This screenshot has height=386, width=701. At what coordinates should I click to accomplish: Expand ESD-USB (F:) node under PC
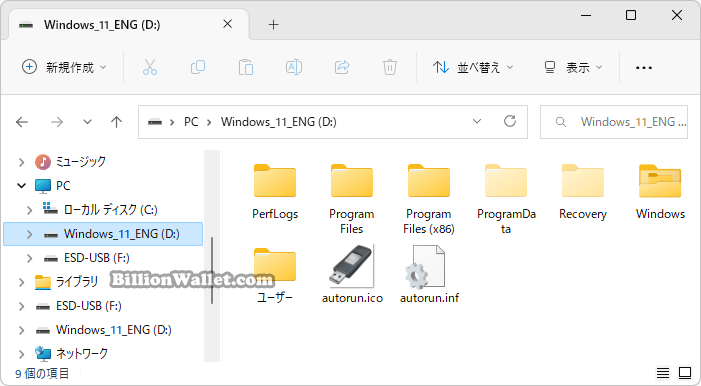click(x=30, y=258)
